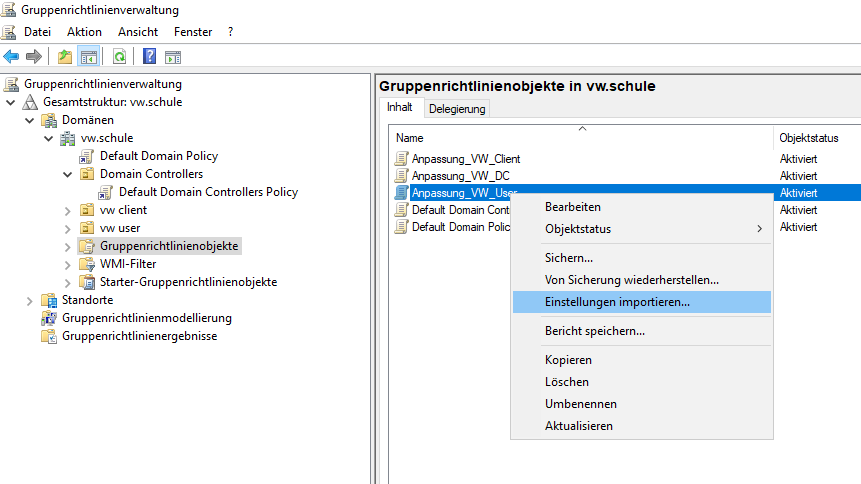Image resolution: width=861 pixels, height=484 pixels.
Task: Click the Back arrow toolbar icon
Action: (x=11, y=57)
